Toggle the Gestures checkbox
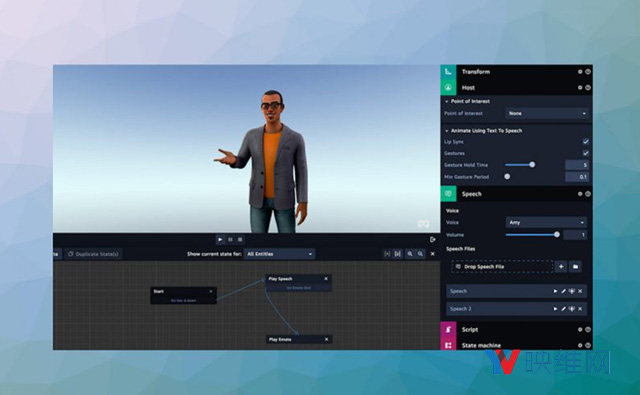640x395 pixels. coord(586,153)
